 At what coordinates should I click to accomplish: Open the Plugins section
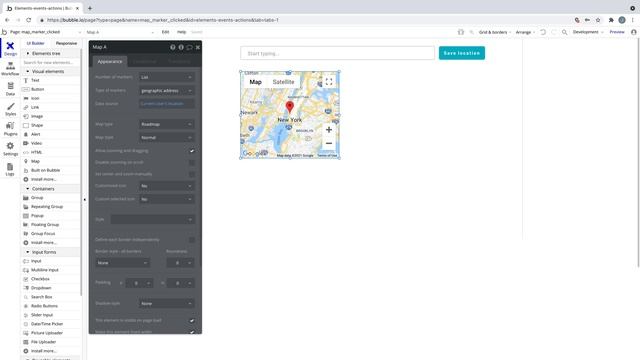point(10,129)
